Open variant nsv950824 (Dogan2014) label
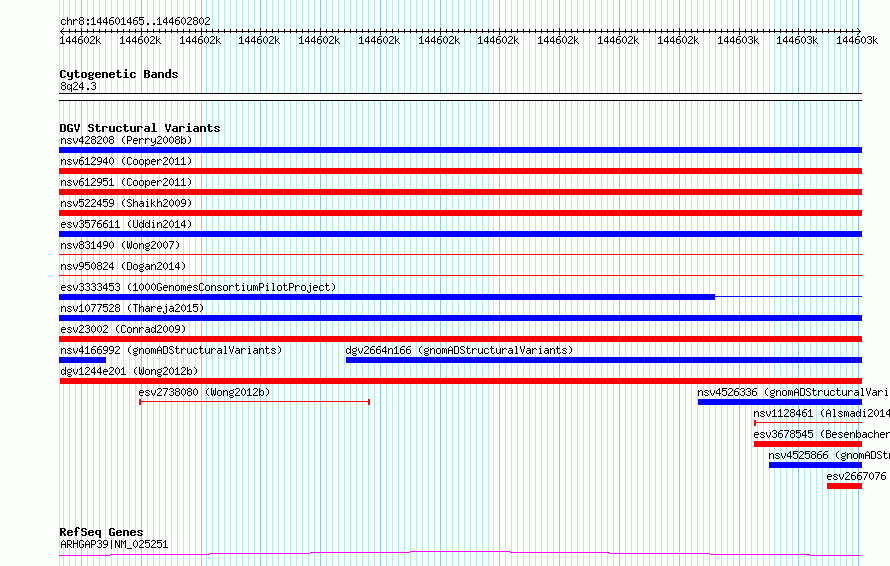This screenshot has height=566, width=890. pos(123,266)
